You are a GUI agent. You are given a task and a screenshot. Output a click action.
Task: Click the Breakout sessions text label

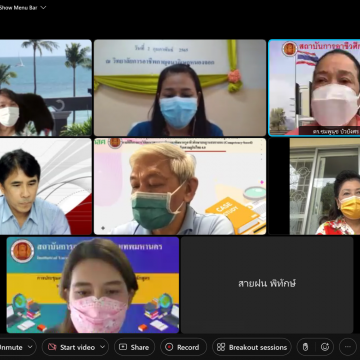click(x=258, y=347)
